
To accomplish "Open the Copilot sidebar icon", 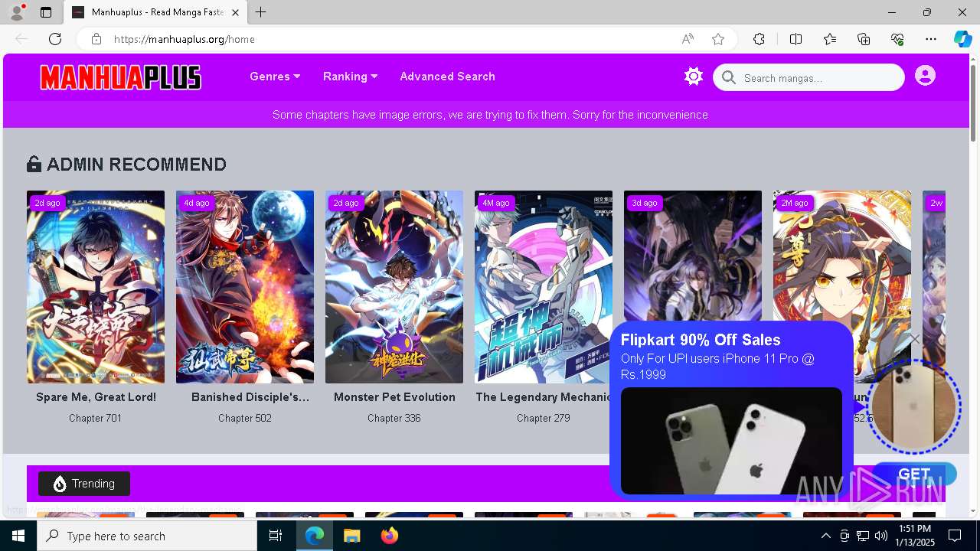I will (962, 39).
